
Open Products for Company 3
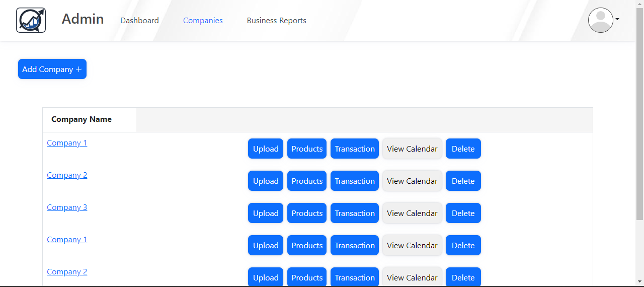307,213
